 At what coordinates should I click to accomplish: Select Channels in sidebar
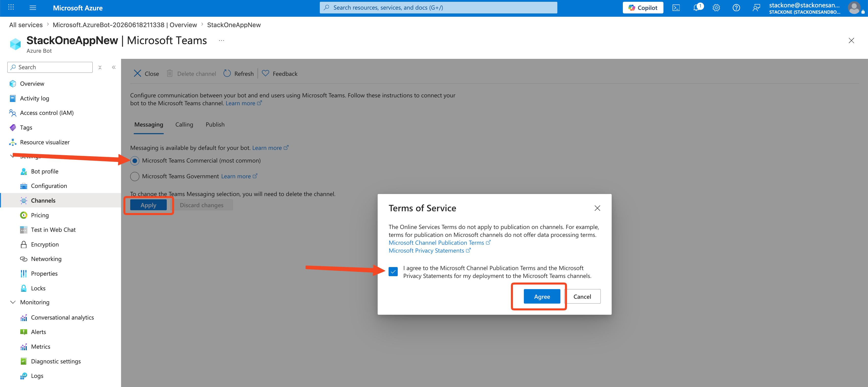(x=43, y=200)
